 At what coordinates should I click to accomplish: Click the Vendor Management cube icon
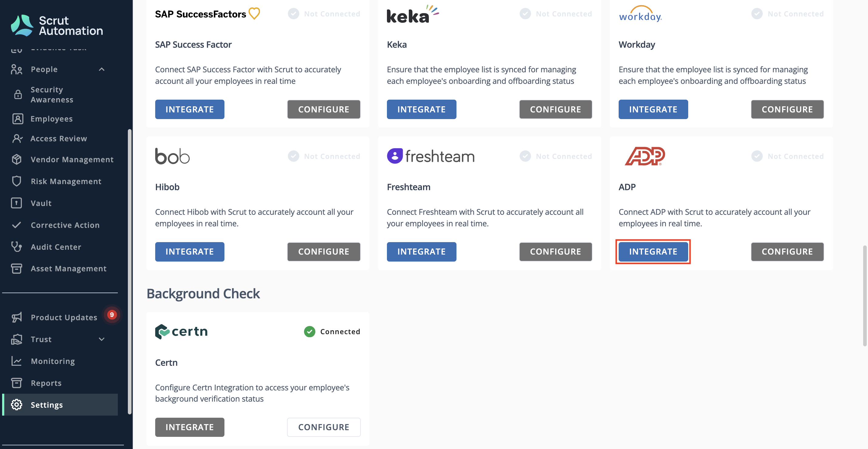[x=16, y=159]
